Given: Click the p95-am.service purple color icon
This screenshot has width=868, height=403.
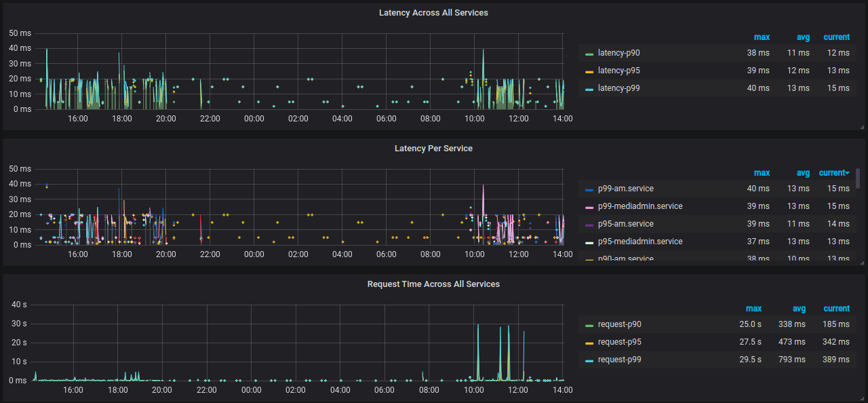Looking at the screenshot, I should (589, 225).
